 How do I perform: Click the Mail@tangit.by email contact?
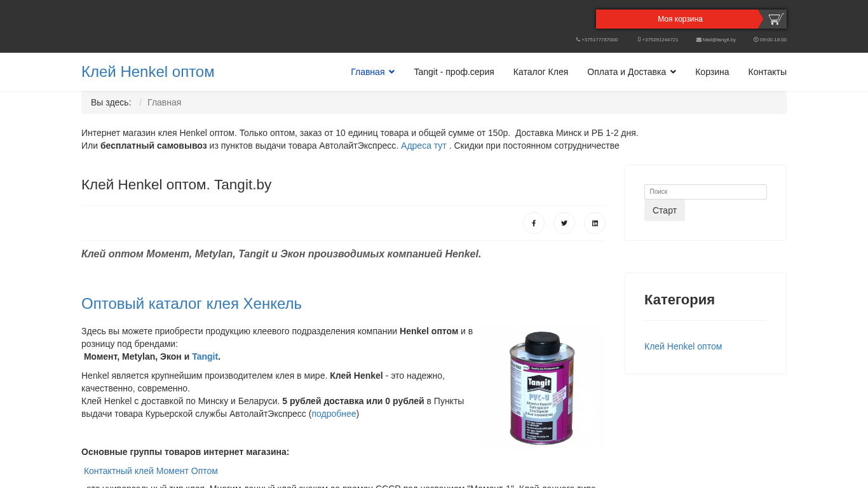(716, 39)
